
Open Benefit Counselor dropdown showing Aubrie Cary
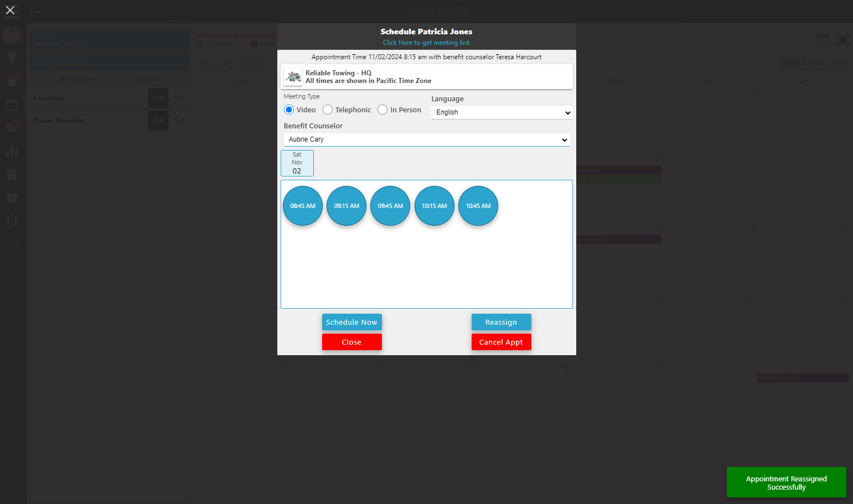click(427, 139)
